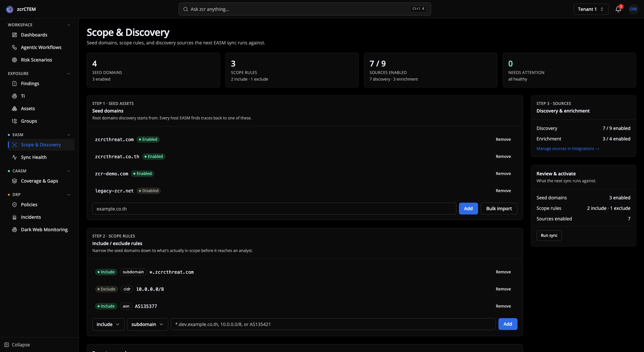Collapse the DRP section chevron

69,195
